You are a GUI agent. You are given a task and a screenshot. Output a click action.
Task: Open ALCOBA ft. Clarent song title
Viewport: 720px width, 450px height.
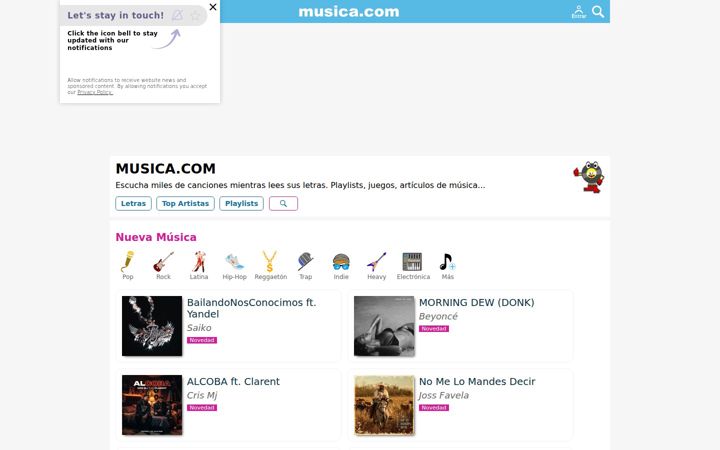pos(233,382)
